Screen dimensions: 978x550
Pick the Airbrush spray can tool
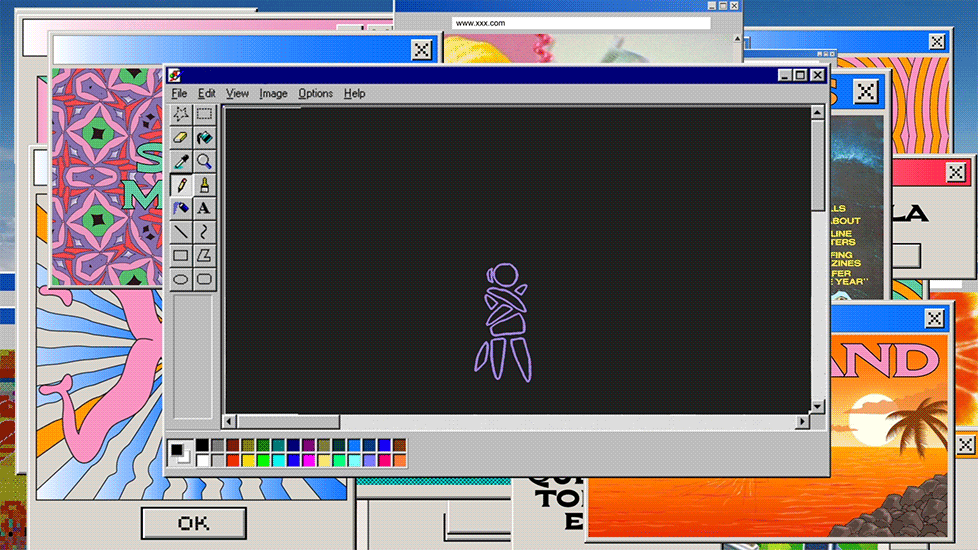point(181,208)
